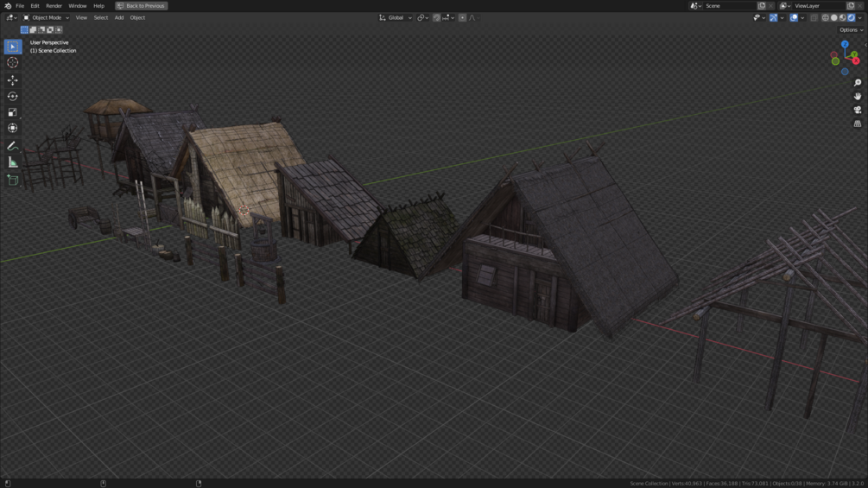Screen dimensions: 868x488
Task: Toggle show gizmos button
Action: [x=773, y=17]
